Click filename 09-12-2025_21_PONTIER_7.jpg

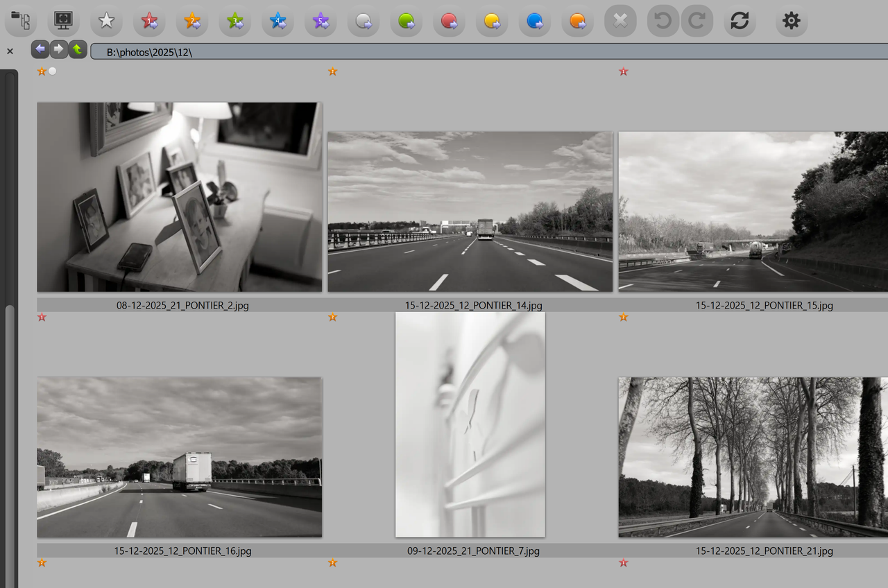coord(473,551)
